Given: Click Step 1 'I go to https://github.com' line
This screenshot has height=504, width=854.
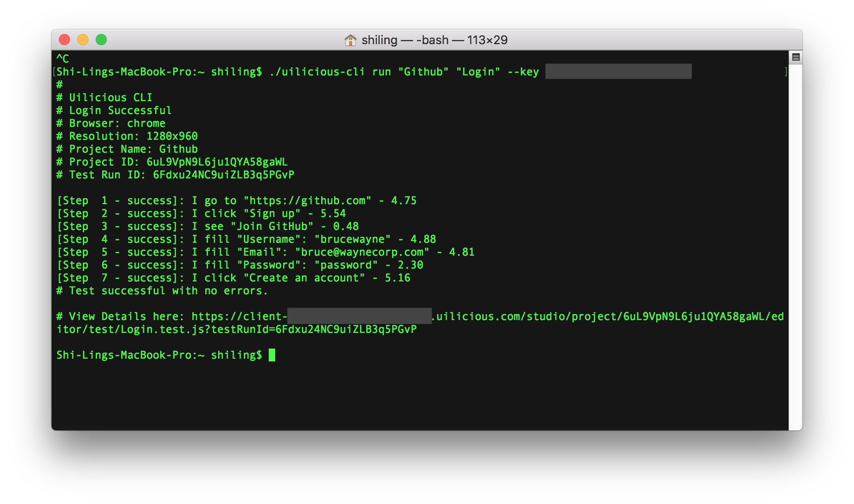Looking at the screenshot, I should click(x=237, y=200).
